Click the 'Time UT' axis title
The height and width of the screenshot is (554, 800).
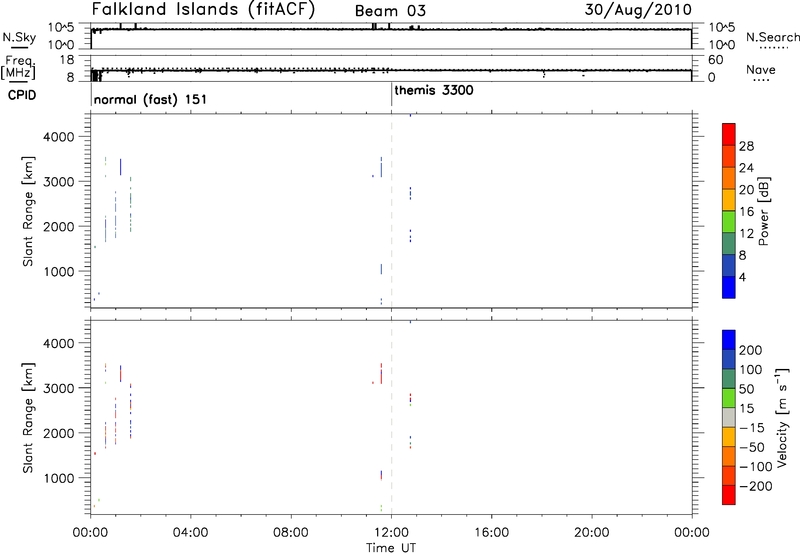(x=391, y=548)
